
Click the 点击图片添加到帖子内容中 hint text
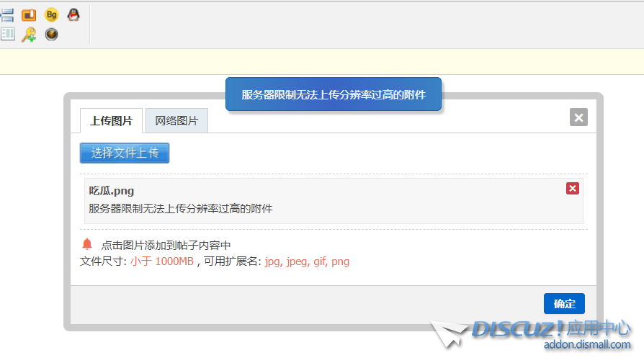point(166,245)
